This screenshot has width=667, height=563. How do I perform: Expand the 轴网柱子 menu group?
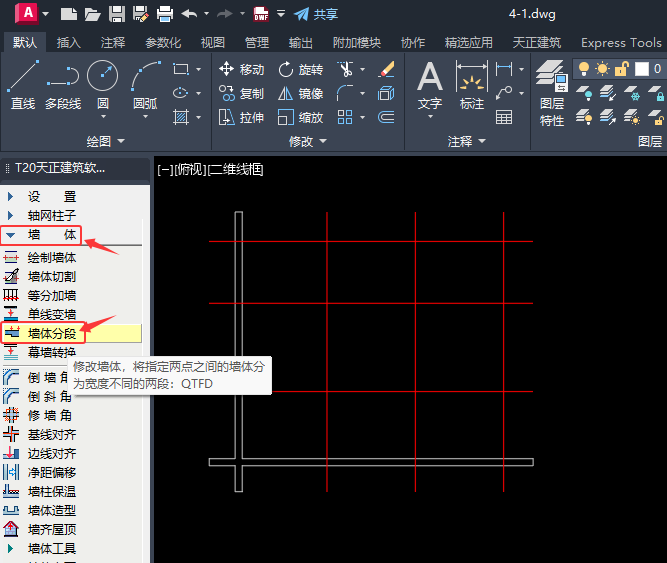point(11,215)
